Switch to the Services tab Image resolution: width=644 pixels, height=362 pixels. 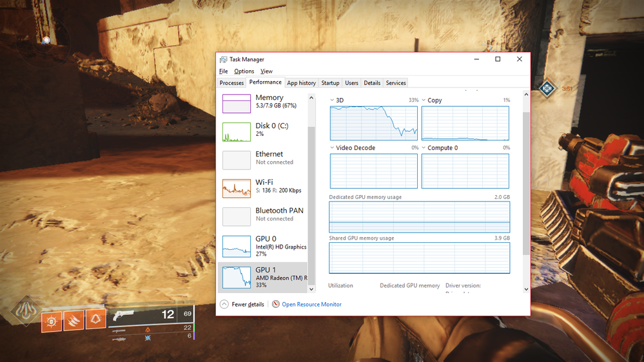tap(396, 83)
